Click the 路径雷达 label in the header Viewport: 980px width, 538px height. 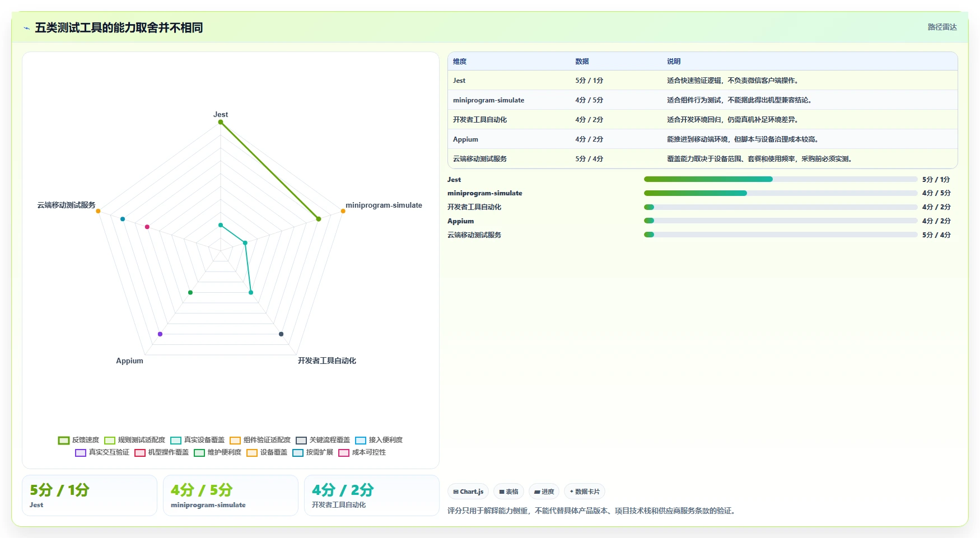(942, 27)
